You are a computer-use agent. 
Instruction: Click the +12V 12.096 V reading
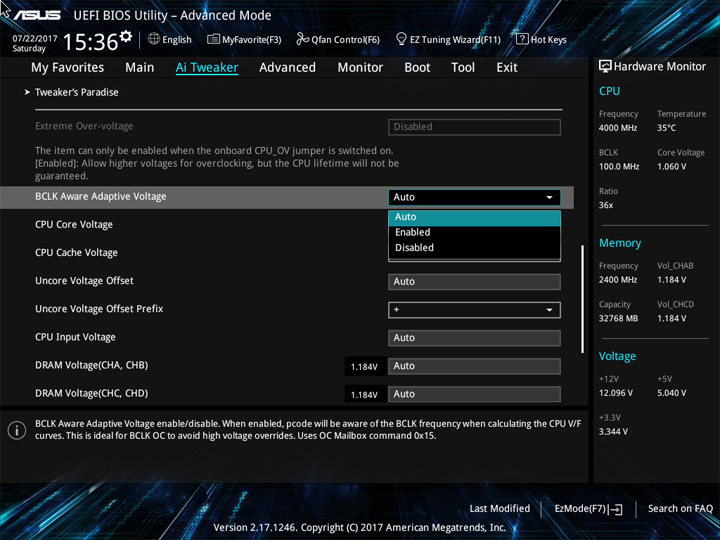[615, 393]
